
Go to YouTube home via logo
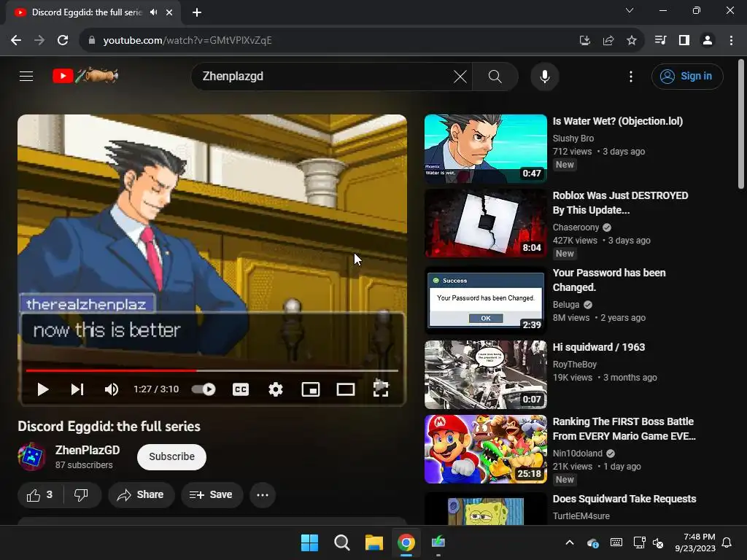click(85, 76)
